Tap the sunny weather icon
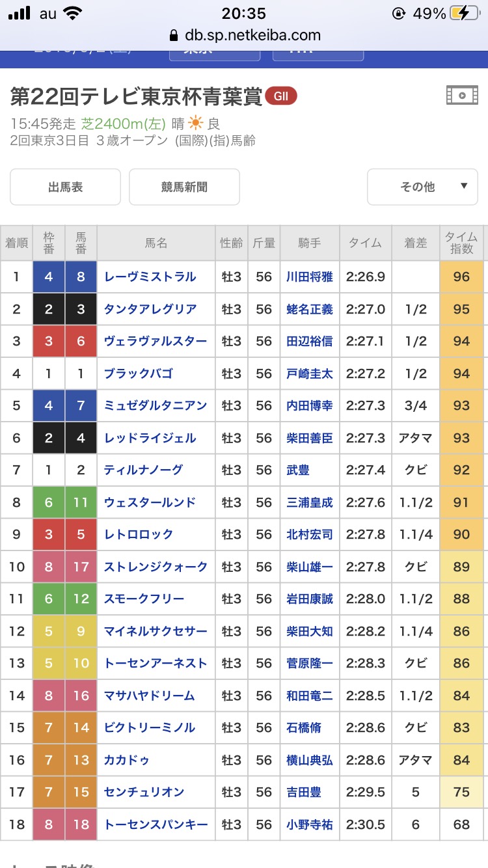488x868 pixels. coord(195,123)
